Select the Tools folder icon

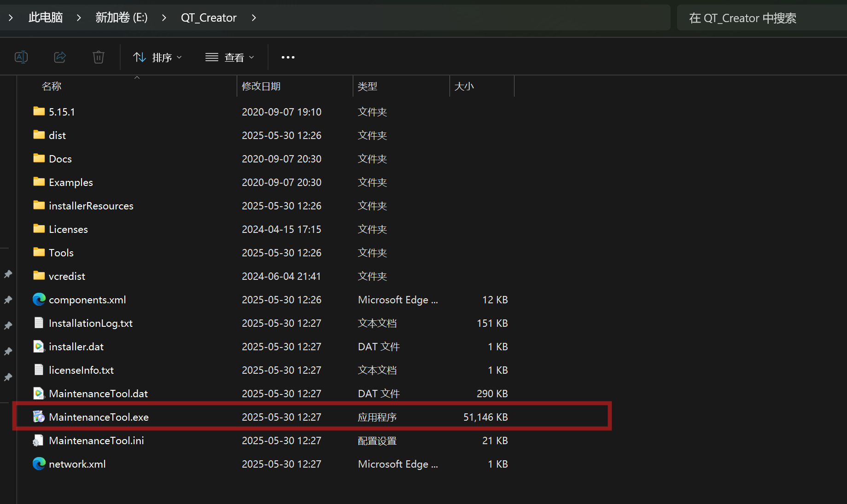pyautogui.click(x=39, y=252)
